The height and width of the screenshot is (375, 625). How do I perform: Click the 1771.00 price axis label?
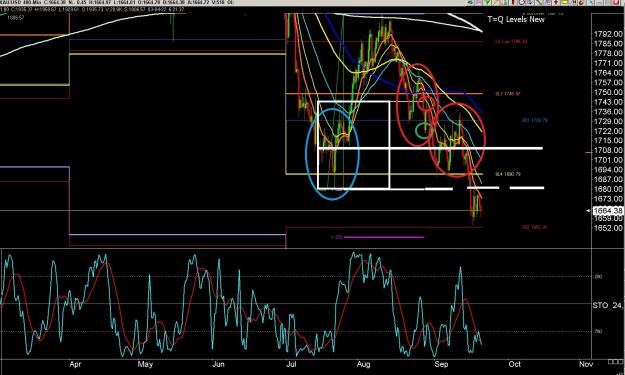coord(608,63)
